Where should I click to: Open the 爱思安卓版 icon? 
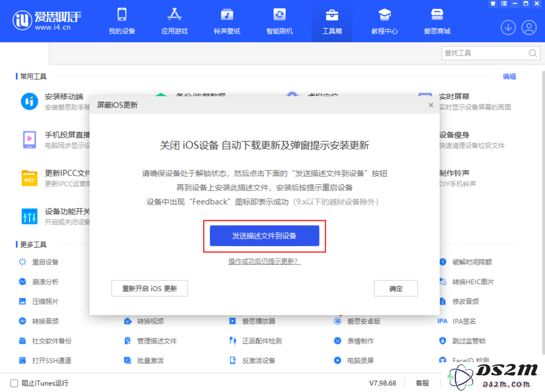point(338,321)
